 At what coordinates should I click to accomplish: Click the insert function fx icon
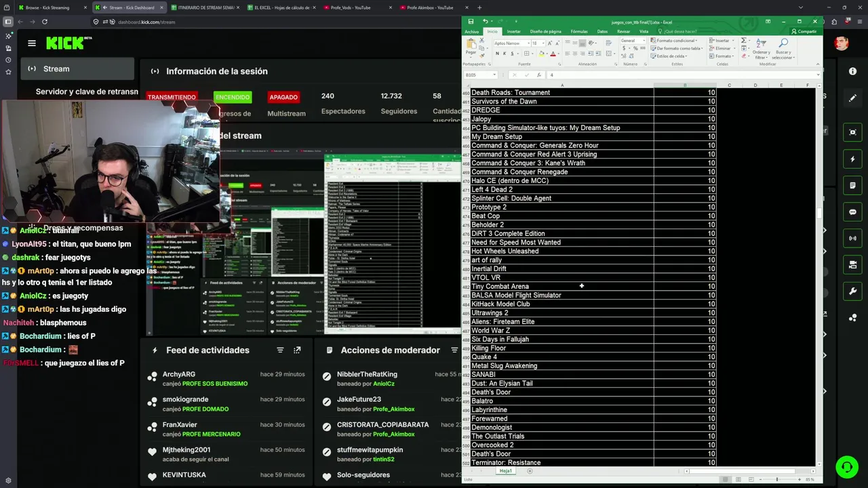(539, 75)
